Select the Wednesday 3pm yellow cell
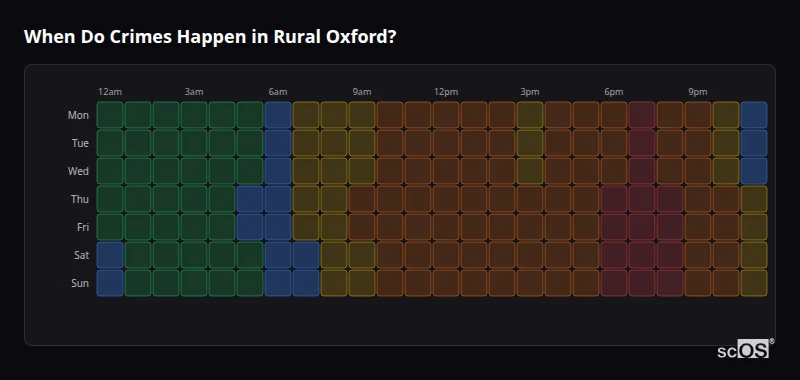This screenshot has height=380, width=800. [530, 171]
